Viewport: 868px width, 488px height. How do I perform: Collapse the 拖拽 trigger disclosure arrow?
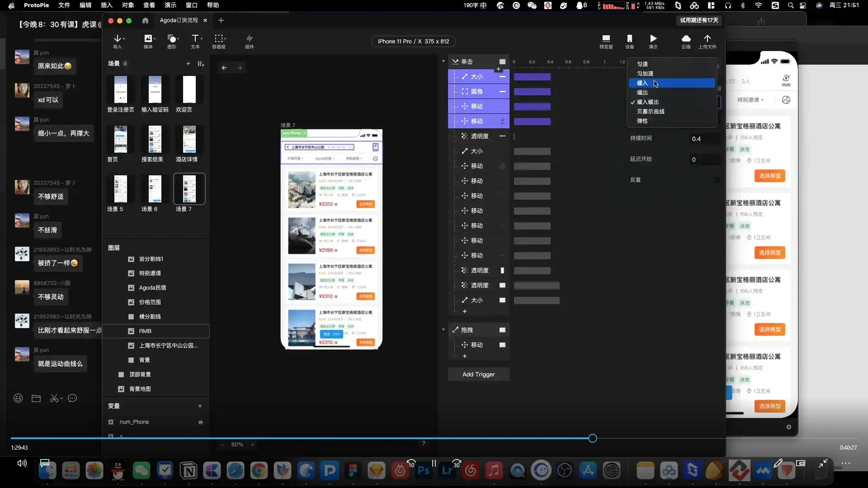pos(443,330)
